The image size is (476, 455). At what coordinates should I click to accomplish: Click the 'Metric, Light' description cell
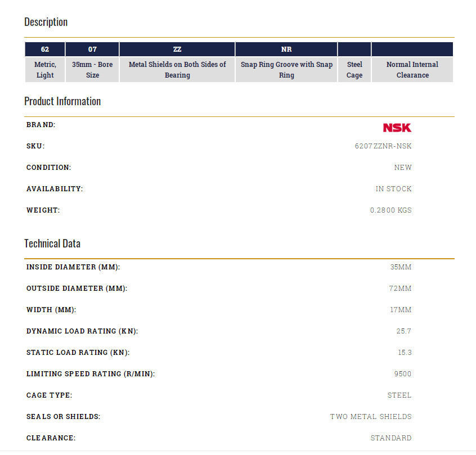point(45,70)
